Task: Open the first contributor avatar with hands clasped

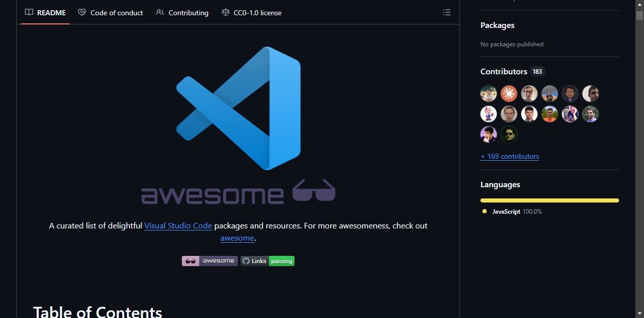Action: [x=489, y=94]
